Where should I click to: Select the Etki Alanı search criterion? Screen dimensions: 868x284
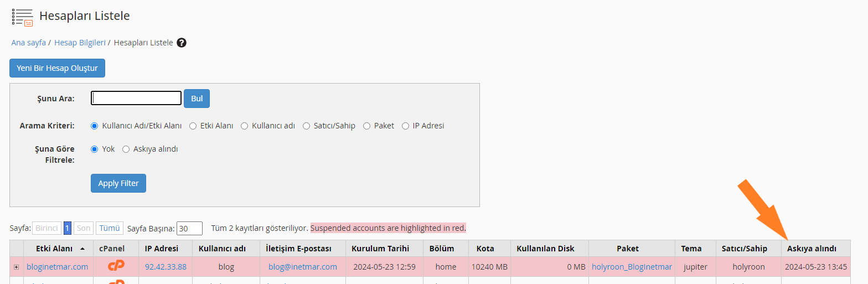click(193, 126)
